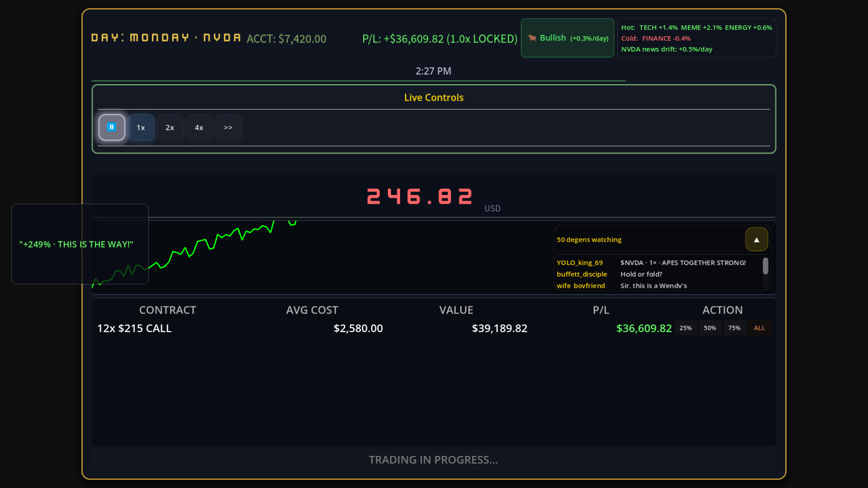Click the CONTRACT column header
This screenshot has height=488, width=868.
167,310
